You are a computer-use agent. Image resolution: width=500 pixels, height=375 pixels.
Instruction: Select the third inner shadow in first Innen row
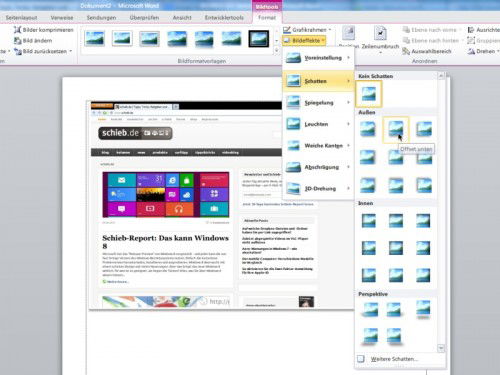423,221
